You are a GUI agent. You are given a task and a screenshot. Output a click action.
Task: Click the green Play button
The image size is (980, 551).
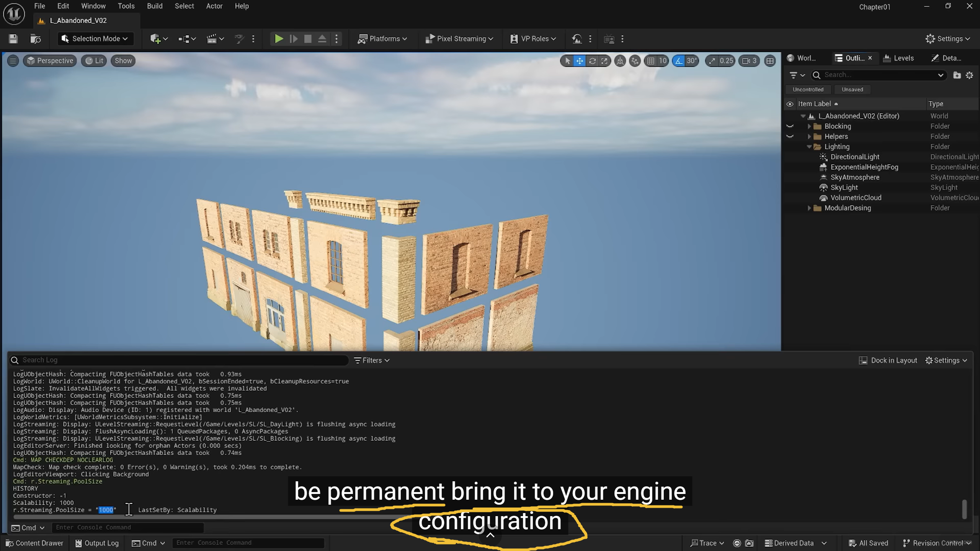coord(279,39)
